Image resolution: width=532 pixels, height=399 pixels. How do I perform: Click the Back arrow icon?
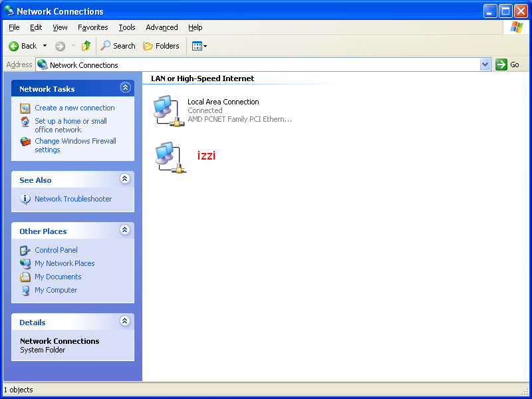click(x=13, y=46)
